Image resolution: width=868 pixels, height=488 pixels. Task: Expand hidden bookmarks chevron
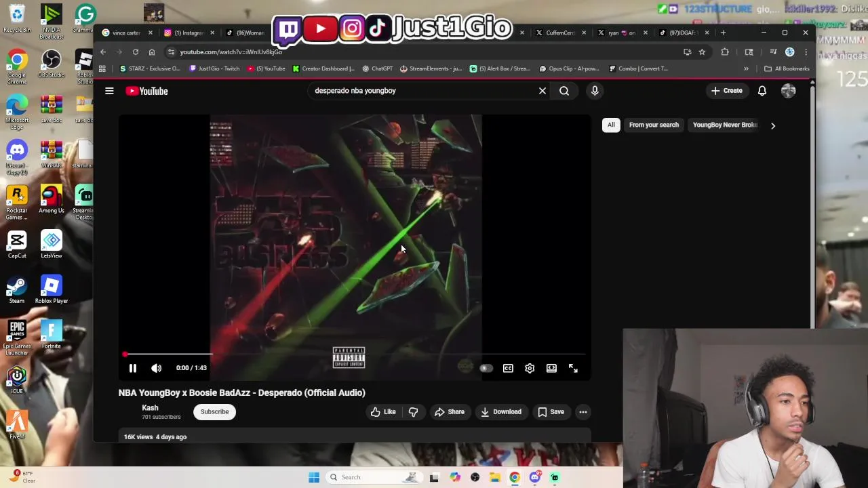click(746, 68)
